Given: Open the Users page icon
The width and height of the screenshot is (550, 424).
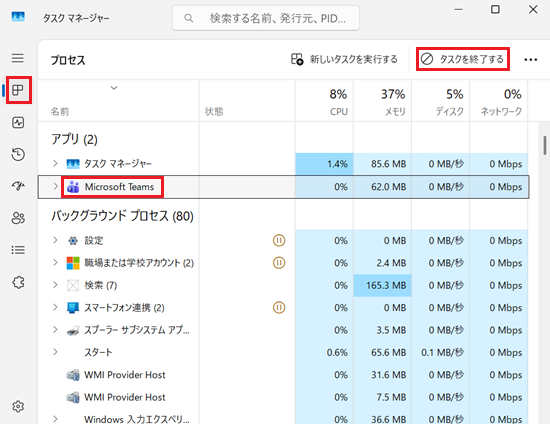Looking at the screenshot, I should pyautogui.click(x=18, y=218).
